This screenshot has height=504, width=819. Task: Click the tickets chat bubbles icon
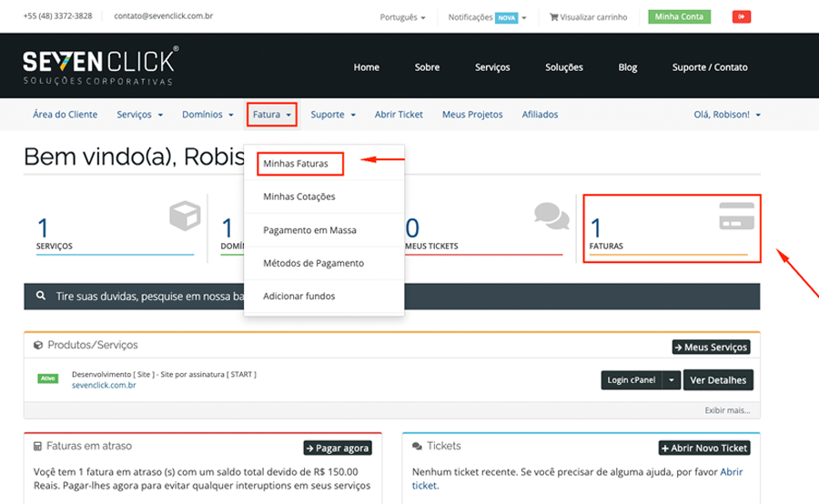pos(551,215)
